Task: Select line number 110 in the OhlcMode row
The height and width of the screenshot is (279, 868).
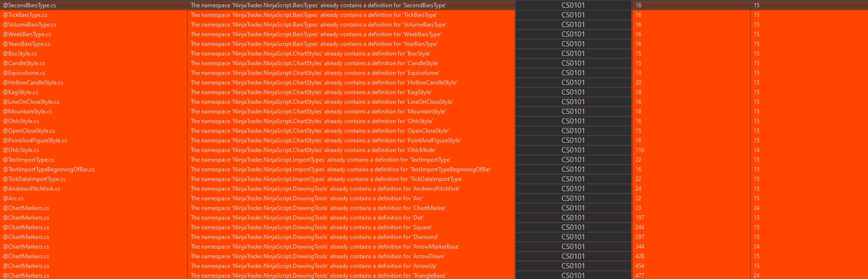Action: pos(640,150)
